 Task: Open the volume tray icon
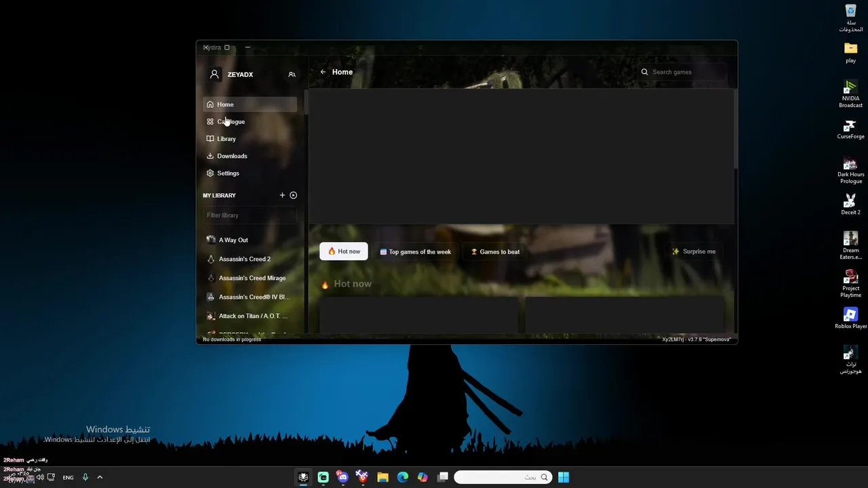pyautogui.click(x=40, y=477)
